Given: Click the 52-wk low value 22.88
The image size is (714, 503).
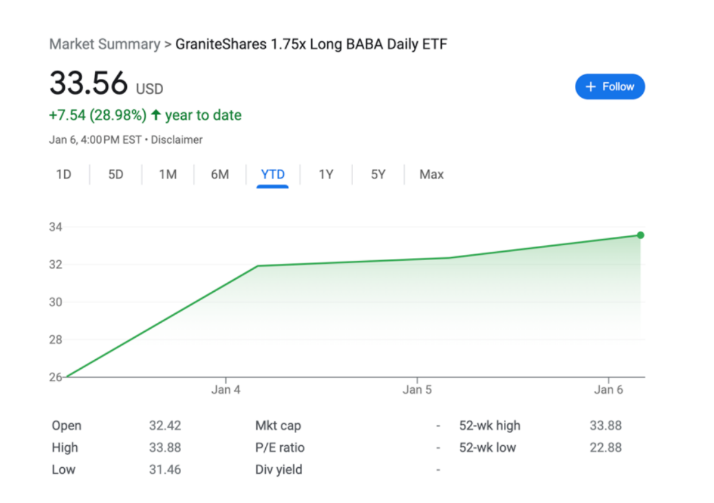Looking at the screenshot, I should pyautogui.click(x=606, y=447).
